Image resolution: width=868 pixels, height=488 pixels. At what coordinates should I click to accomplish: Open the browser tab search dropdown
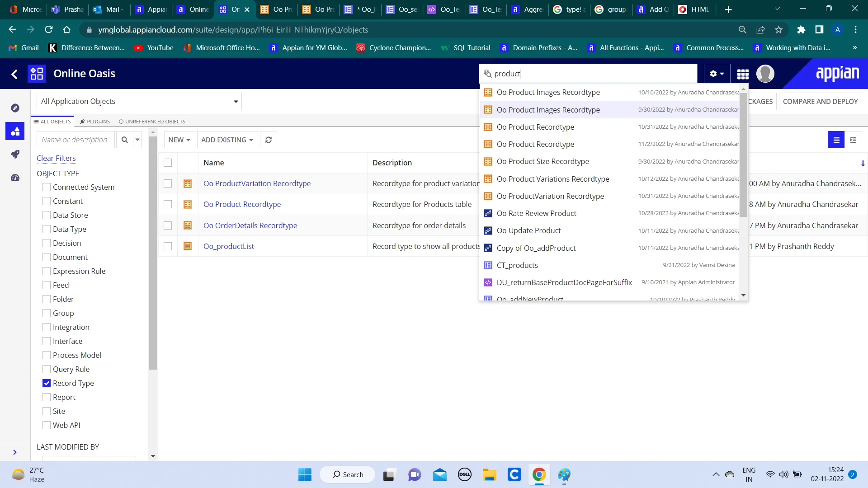777,9
